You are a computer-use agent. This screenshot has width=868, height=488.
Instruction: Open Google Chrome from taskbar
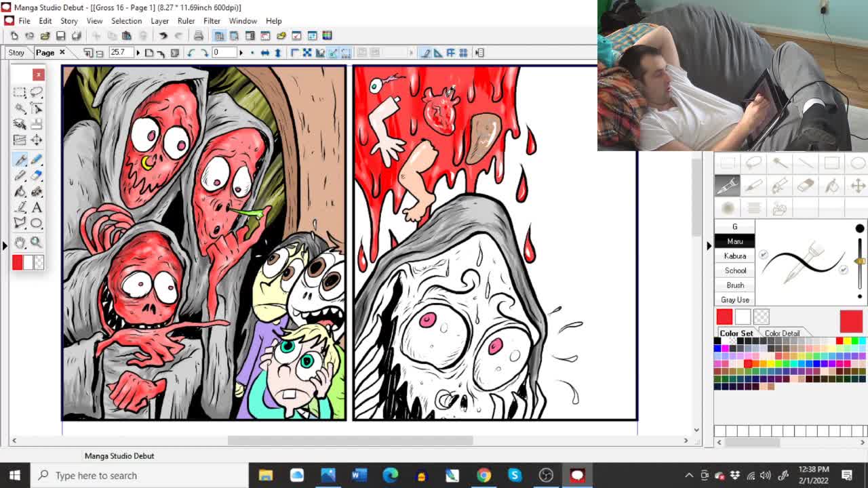(484, 475)
